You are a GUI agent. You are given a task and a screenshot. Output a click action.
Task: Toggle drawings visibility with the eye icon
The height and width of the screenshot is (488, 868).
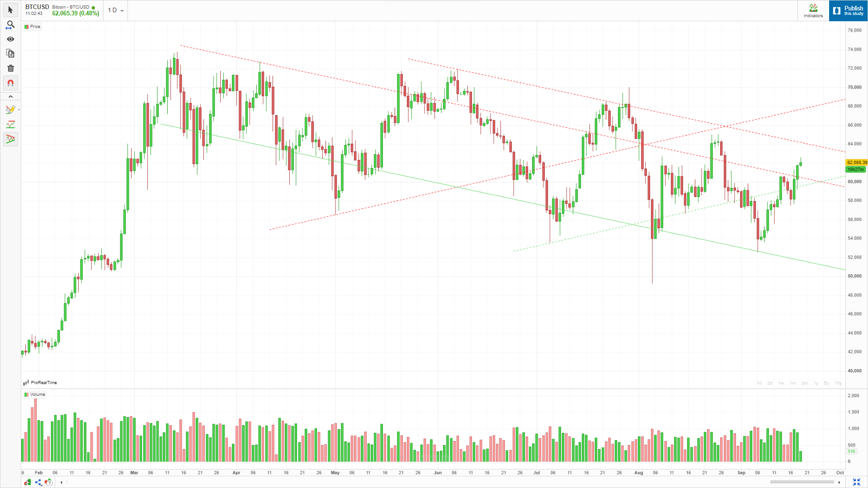coord(10,39)
